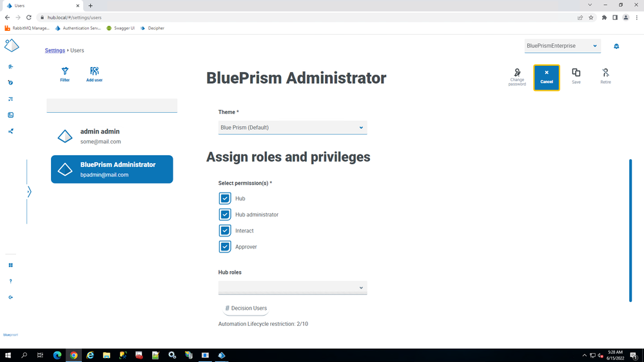Open the dashboard square sidebar icon

coord(11,115)
